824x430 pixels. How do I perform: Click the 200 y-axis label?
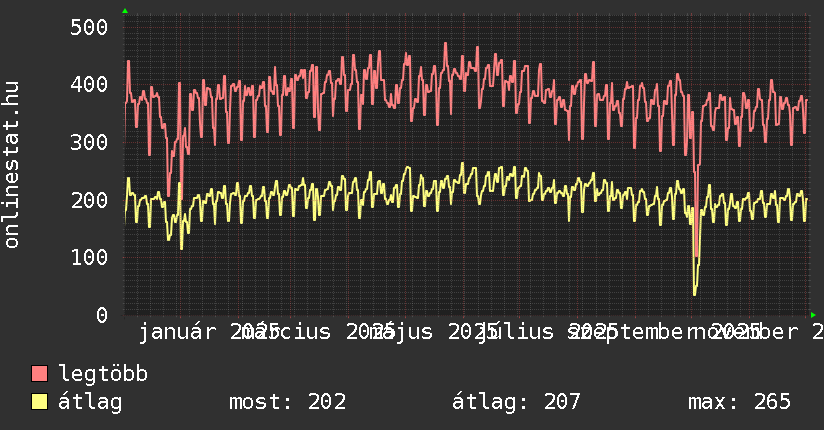[x=89, y=200]
